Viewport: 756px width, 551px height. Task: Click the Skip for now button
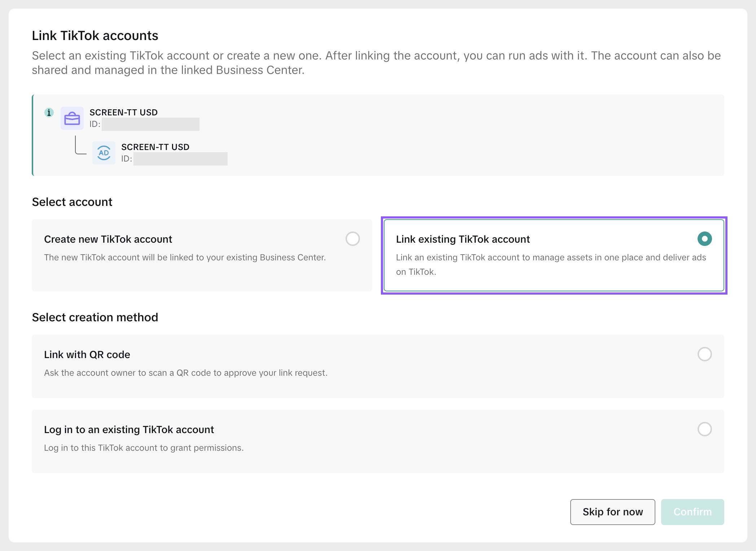tap(612, 512)
